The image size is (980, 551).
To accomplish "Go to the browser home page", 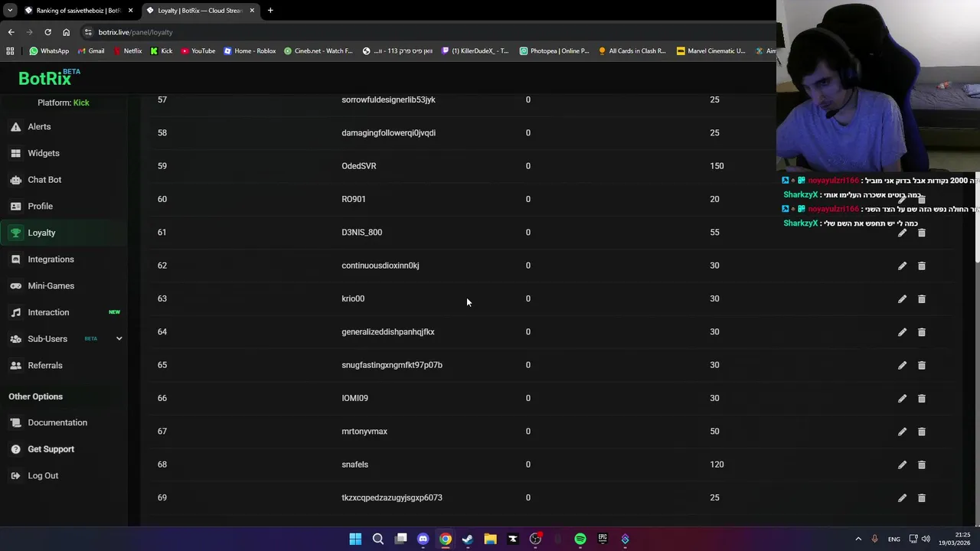I will [x=66, y=32].
